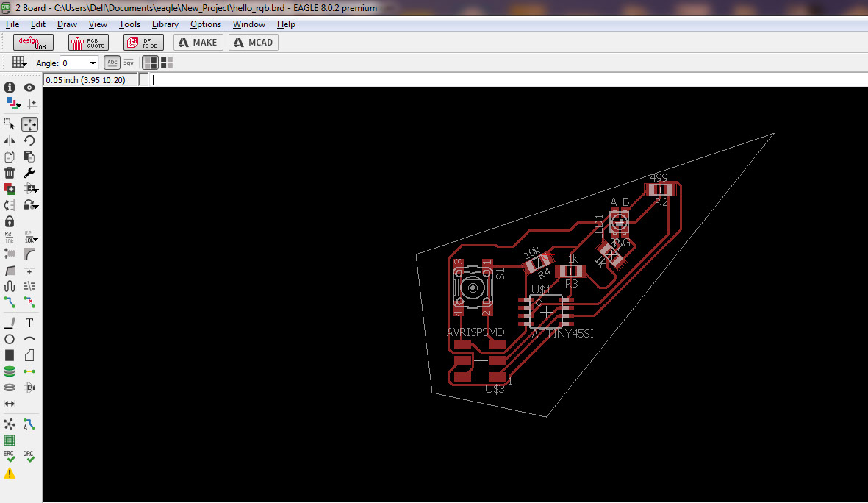
Task: Toggle the mirrored text button
Action: coord(129,63)
